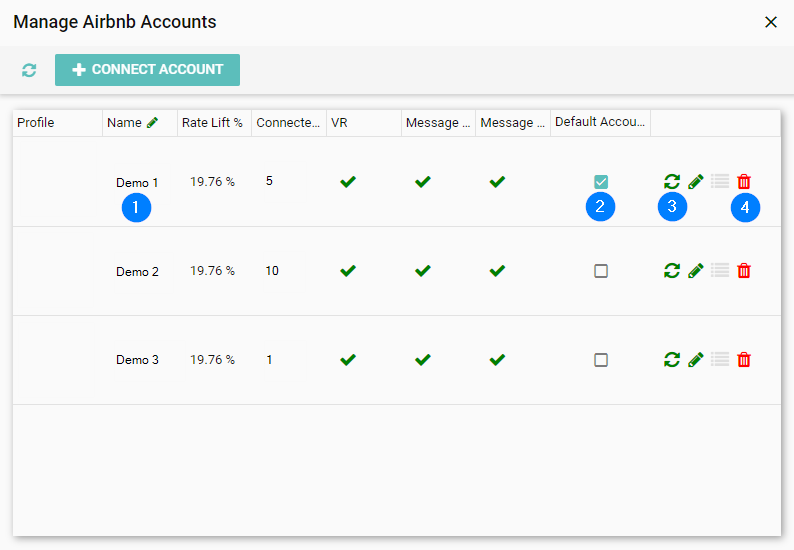Click the VR column header
This screenshot has width=794, height=550.
(x=339, y=123)
